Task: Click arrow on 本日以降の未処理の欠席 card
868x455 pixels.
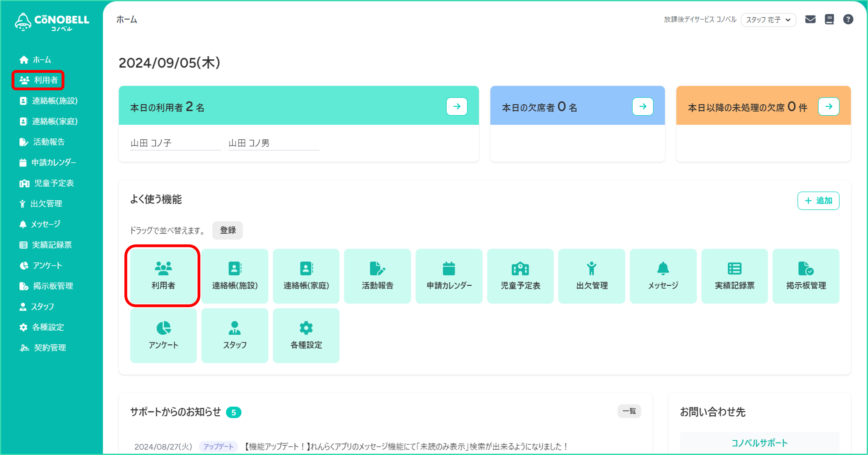Action: tap(829, 107)
